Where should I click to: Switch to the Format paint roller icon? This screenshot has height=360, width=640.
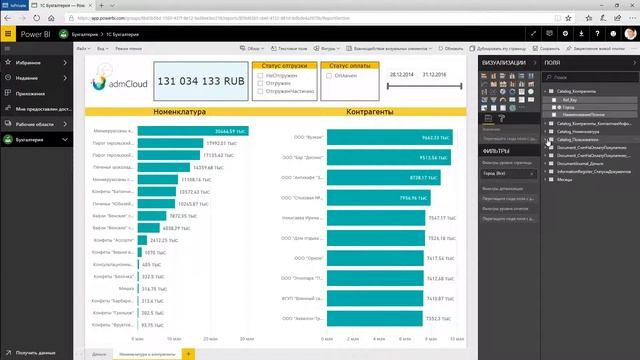502,118
